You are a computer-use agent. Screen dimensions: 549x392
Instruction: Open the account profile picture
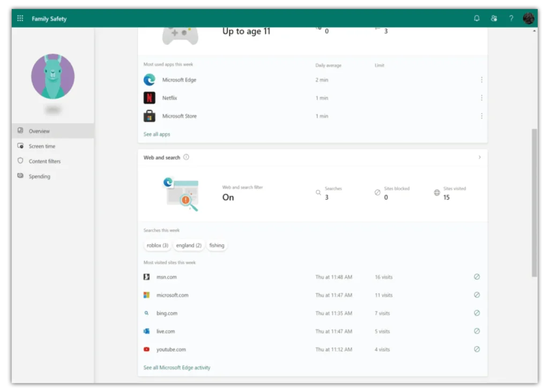click(x=528, y=18)
